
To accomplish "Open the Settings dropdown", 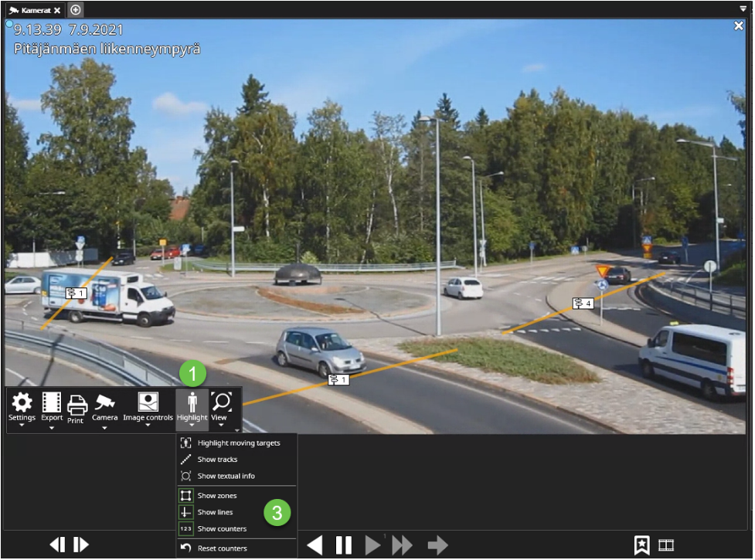I will [x=22, y=408].
